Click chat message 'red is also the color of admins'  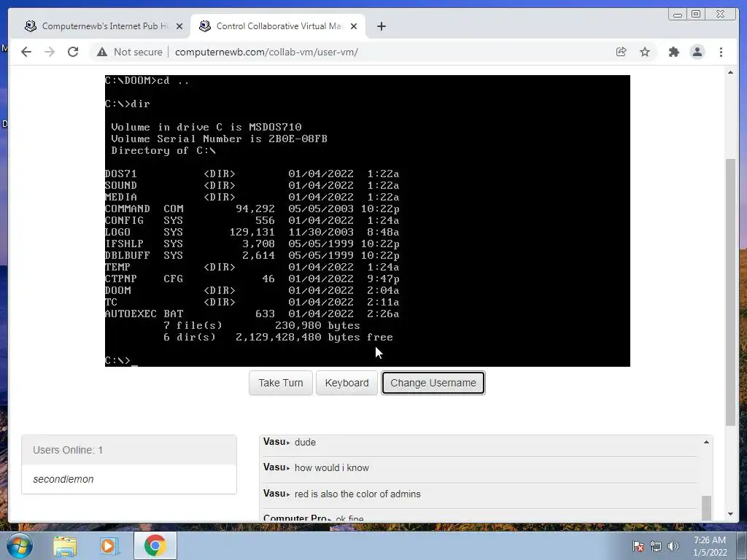357,494
